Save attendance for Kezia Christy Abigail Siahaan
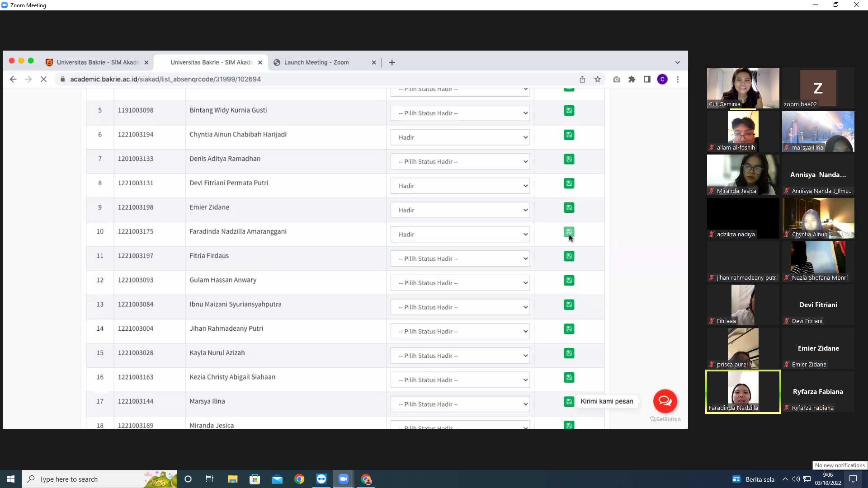The width and height of the screenshot is (868, 488). pyautogui.click(x=569, y=377)
